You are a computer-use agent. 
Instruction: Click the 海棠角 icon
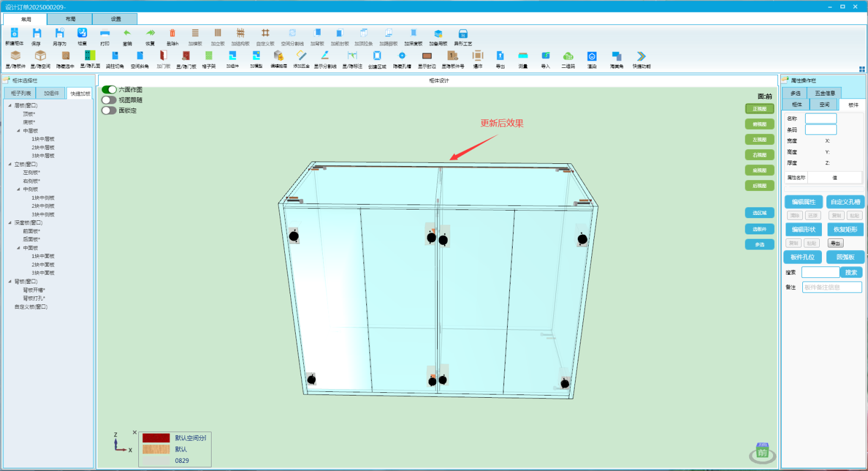point(616,56)
